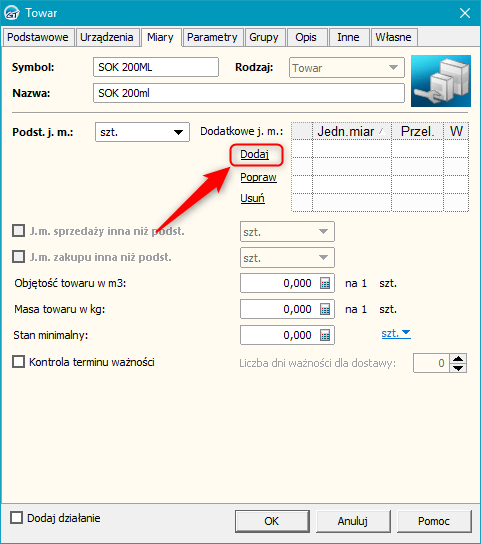Close the Towar dialog window

[x=465, y=13]
